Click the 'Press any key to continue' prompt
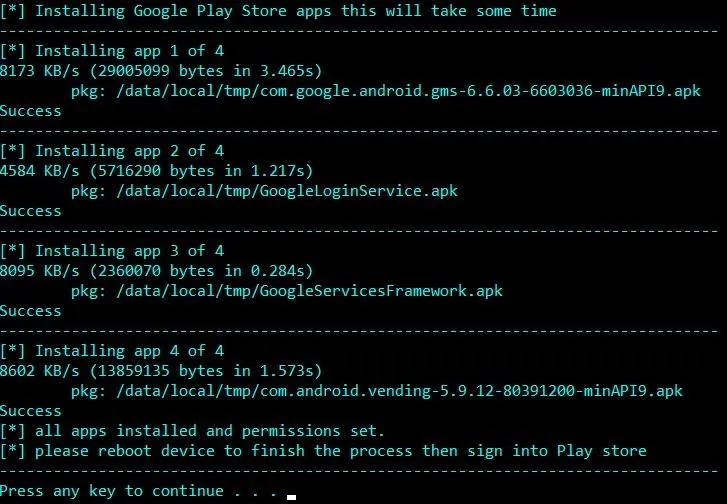Screen dimensions: 727x504 click(139, 491)
